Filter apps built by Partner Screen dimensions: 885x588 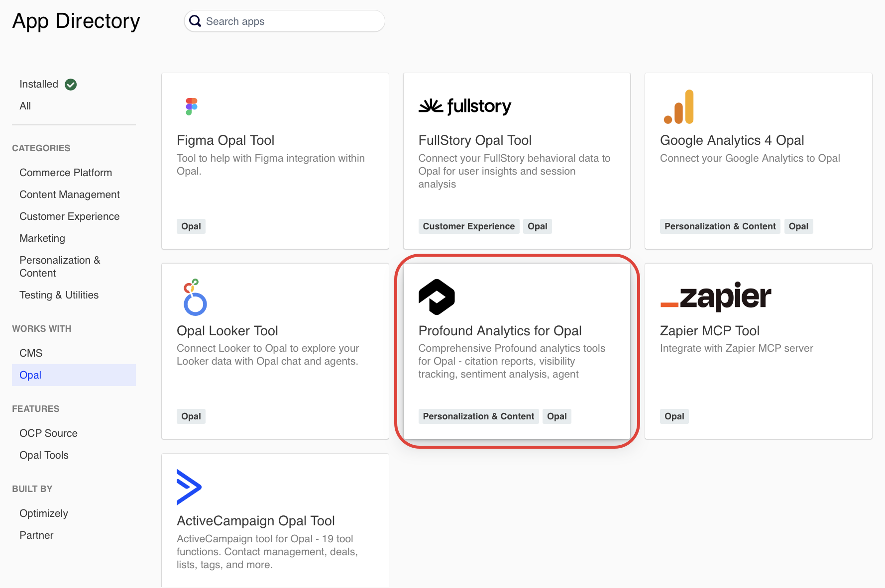[x=36, y=535]
